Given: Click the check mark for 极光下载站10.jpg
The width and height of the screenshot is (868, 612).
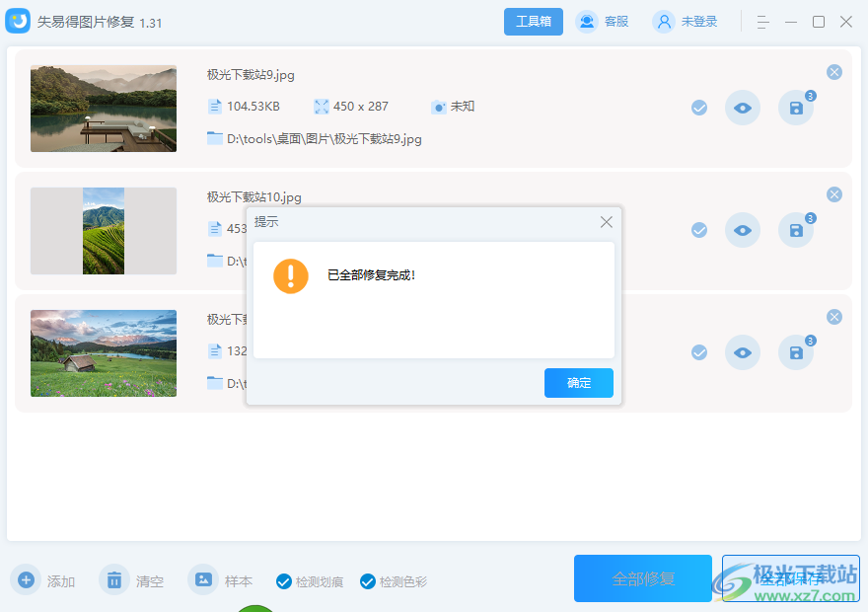Looking at the screenshot, I should click(699, 230).
